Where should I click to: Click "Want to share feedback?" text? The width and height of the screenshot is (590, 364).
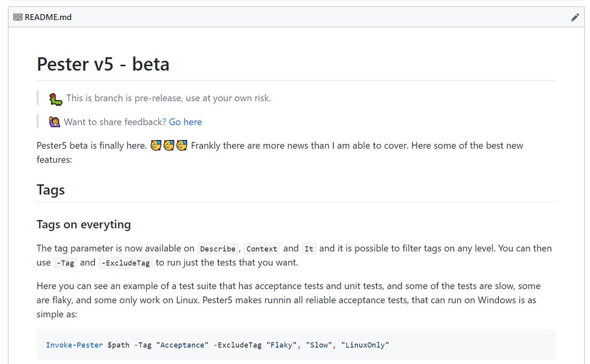pyautogui.click(x=115, y=122)
